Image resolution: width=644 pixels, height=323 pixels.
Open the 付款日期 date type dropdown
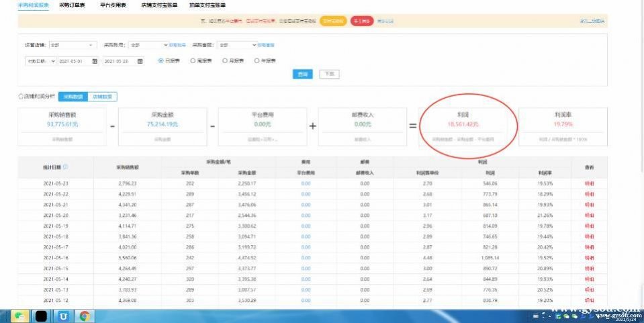click(40, 61)
